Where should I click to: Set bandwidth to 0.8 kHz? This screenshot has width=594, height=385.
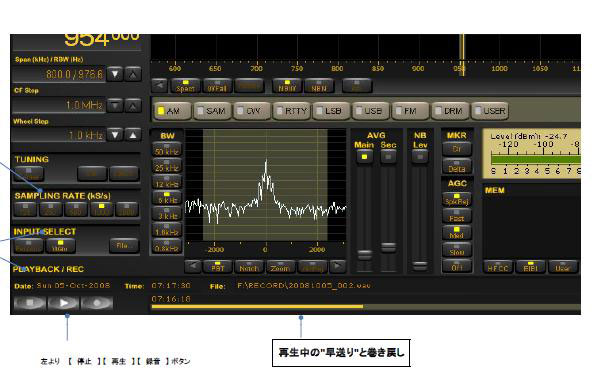click(x=167, y=247)
